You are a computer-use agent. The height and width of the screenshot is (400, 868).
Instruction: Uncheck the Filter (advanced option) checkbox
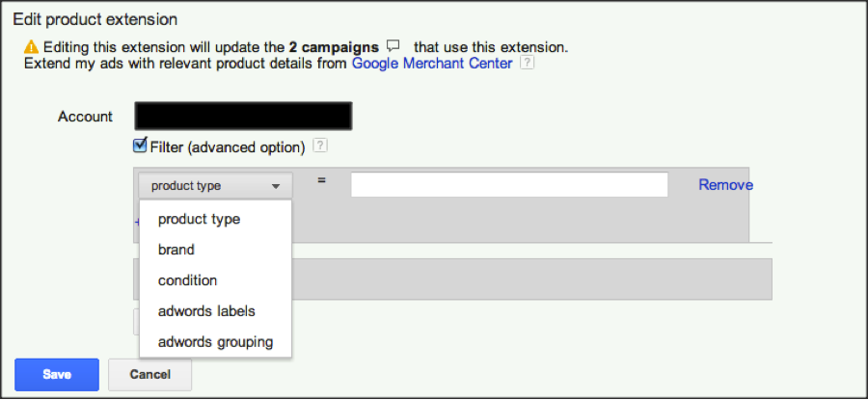(x=140, y=147)
